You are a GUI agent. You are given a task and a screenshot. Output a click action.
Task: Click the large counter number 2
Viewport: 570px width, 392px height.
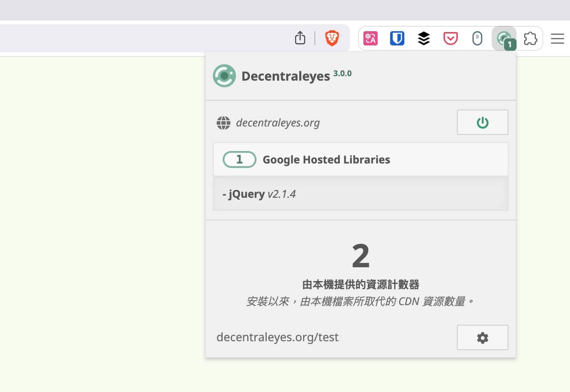pyautogui.click(x=361, y=256)
